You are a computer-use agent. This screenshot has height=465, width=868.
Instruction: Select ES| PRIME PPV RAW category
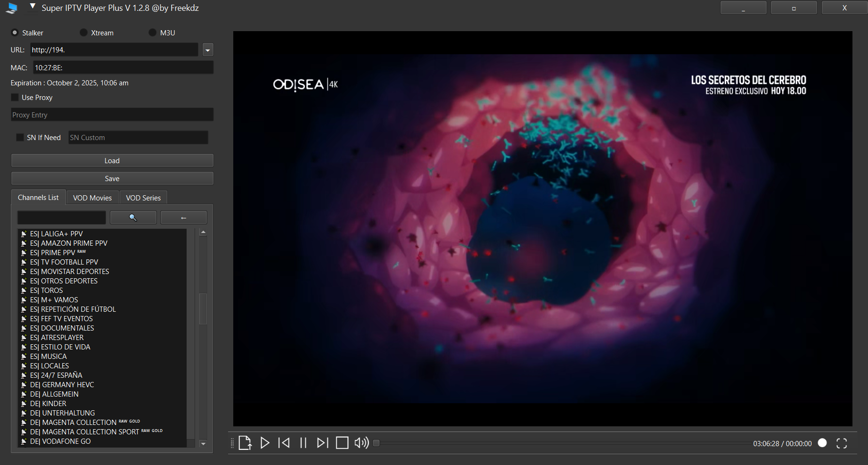tap(102, 252)
